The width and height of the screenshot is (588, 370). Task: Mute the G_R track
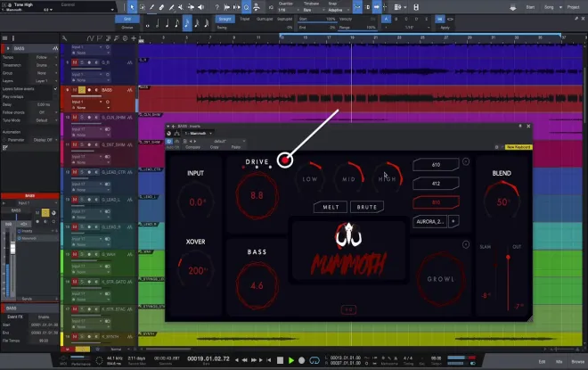pyautogui.click(x=75, y=62)
